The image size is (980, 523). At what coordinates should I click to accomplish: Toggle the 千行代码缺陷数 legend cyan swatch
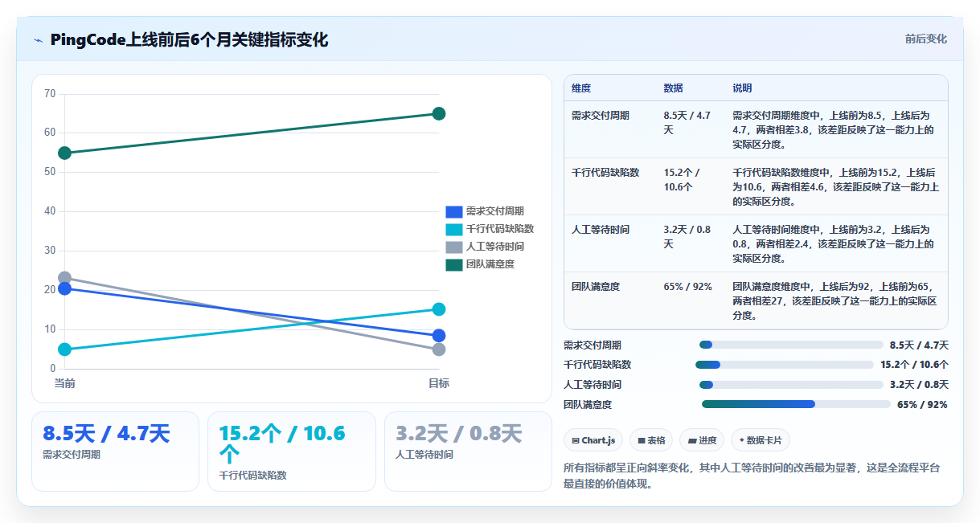tap(454, 229)
